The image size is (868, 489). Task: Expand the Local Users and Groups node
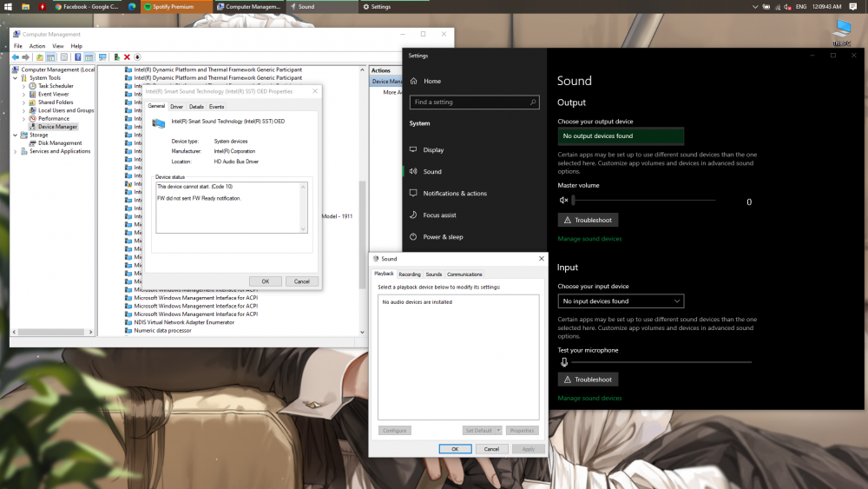pos(23,111)
